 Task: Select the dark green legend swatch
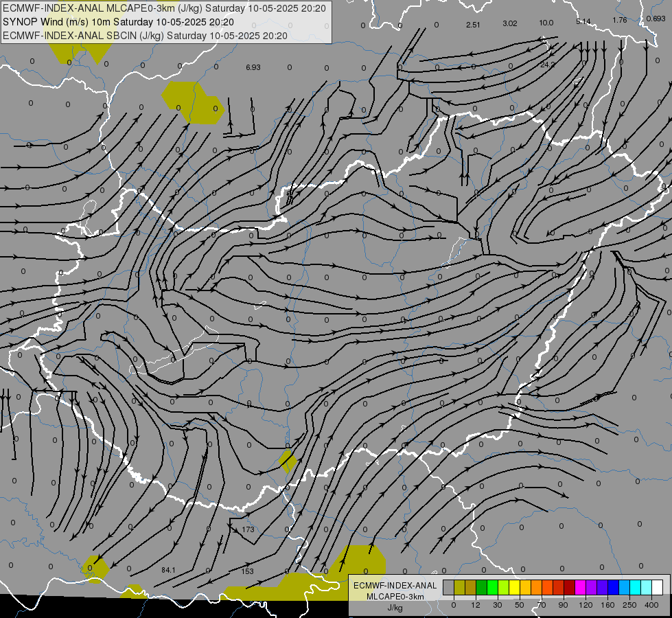pos(482,588)
